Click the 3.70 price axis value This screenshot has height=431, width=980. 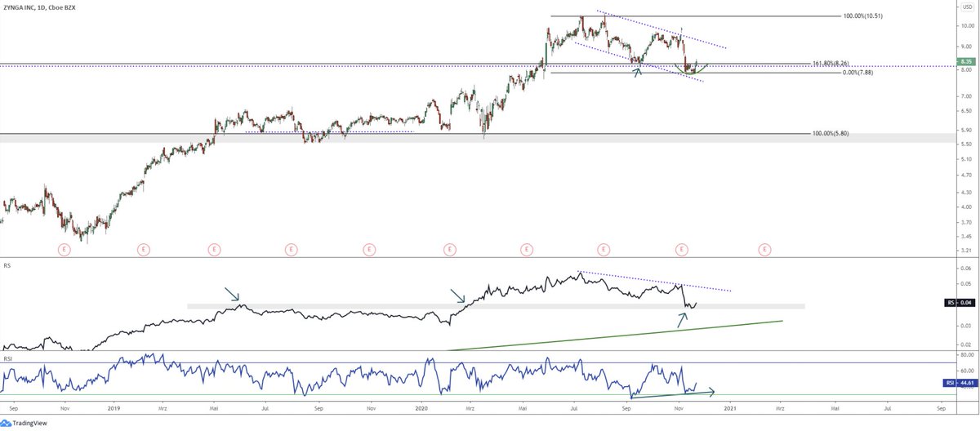point(968,222)
